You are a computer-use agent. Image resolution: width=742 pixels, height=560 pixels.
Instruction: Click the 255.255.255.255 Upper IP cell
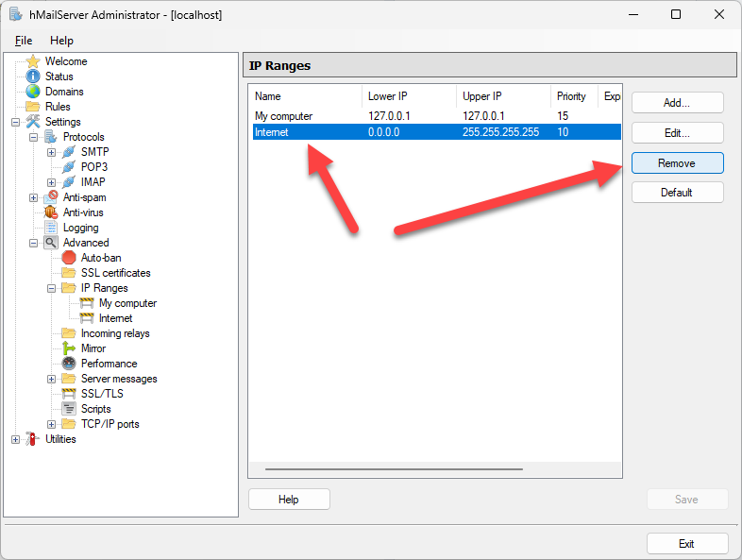tap(500, 132)
